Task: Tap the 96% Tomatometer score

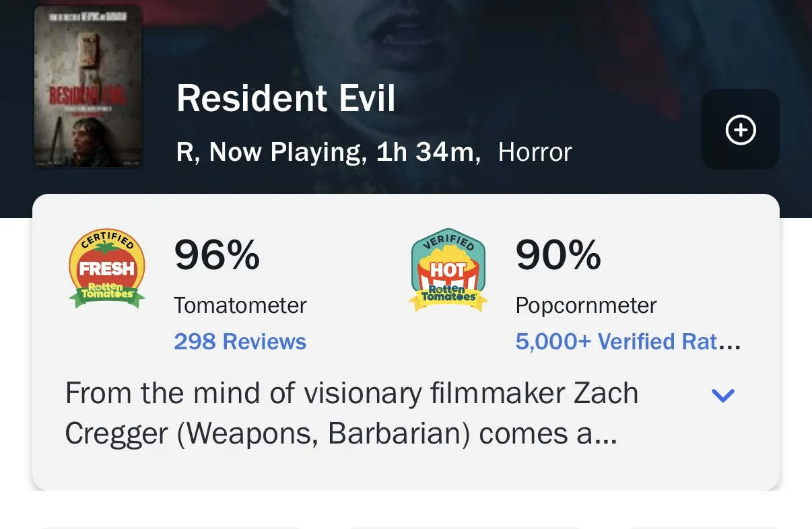Action: [217, 255]
